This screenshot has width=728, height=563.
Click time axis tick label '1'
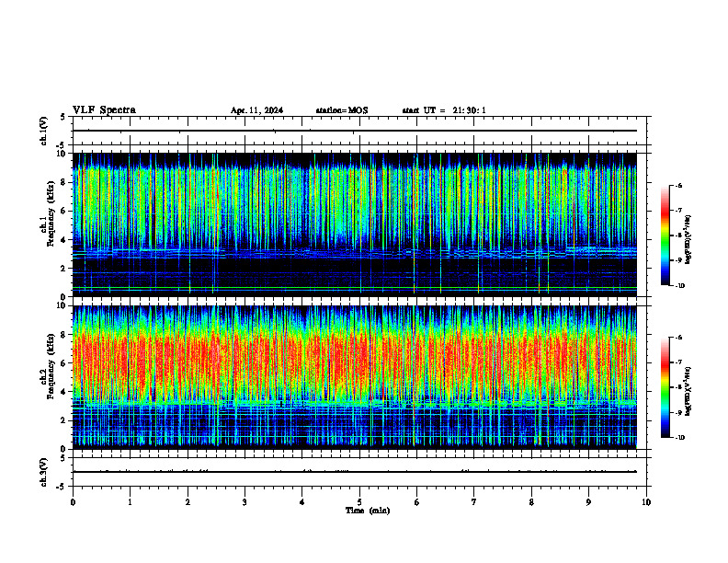click(130, 502)
